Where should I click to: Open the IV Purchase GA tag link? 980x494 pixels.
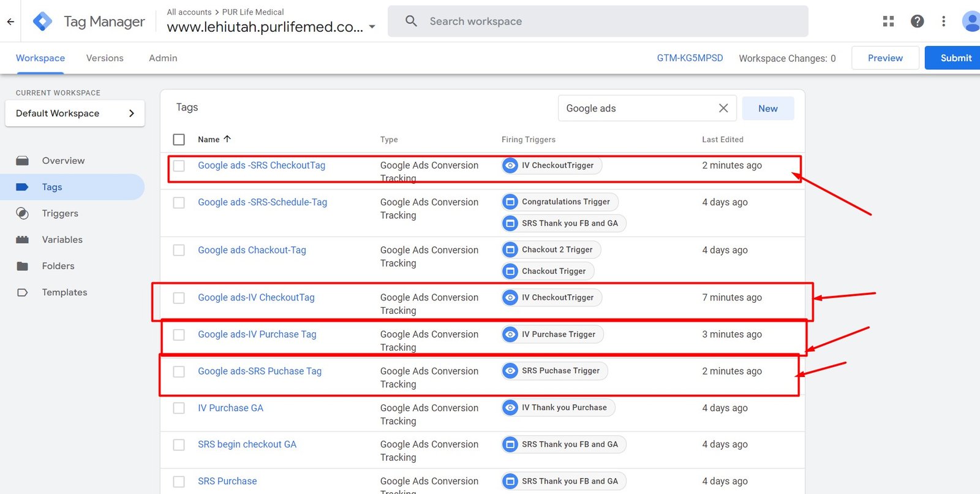point(230,408)
